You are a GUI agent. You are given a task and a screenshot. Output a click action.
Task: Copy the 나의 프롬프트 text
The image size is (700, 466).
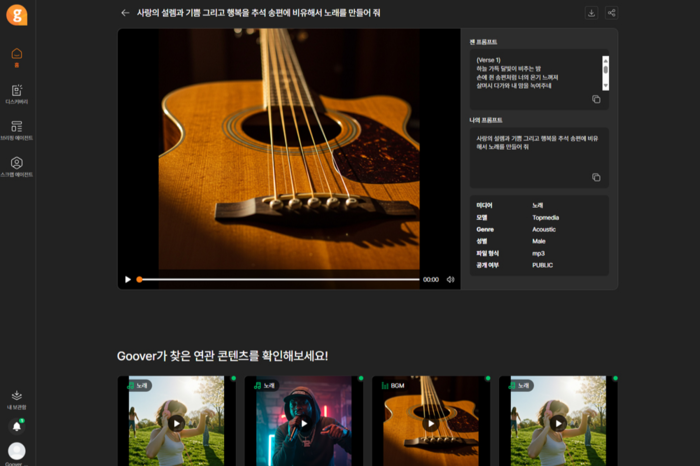[x=596, y=177]
